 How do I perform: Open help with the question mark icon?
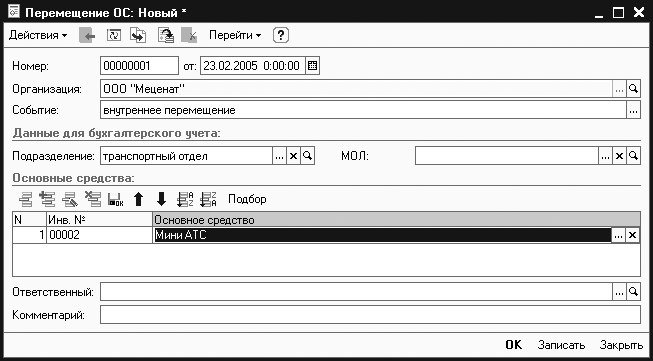click(x=281, y=36)
